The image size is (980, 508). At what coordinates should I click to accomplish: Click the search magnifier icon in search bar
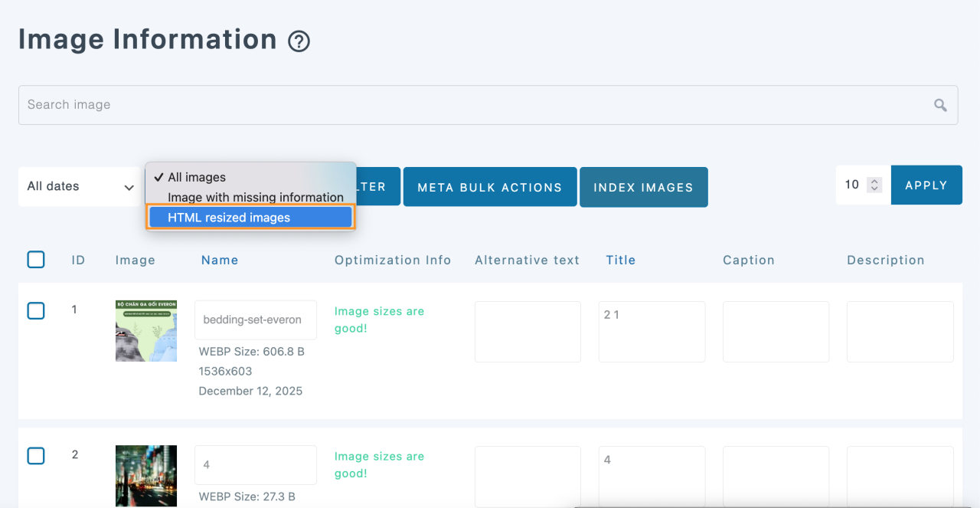939,104
